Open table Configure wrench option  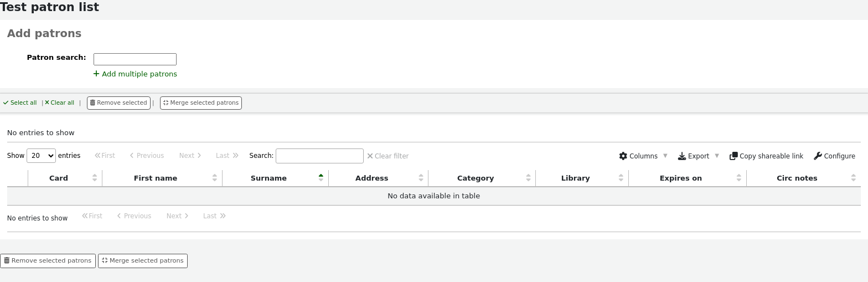point(834,156)
